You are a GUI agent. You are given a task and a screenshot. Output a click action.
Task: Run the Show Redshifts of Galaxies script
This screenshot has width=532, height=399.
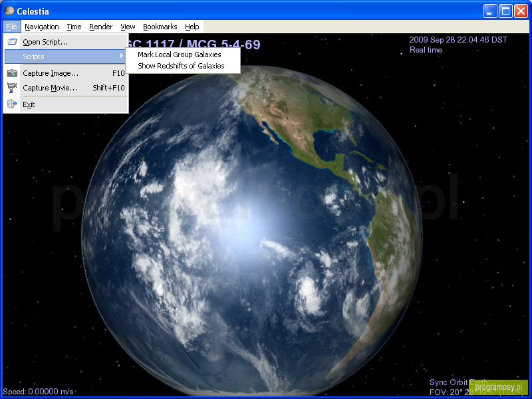(183, 66)
